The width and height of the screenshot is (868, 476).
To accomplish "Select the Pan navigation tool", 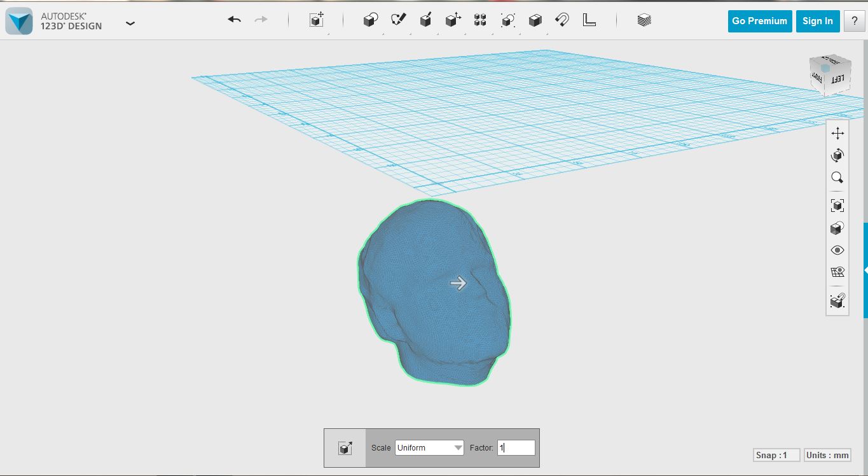I will [837, 133].
